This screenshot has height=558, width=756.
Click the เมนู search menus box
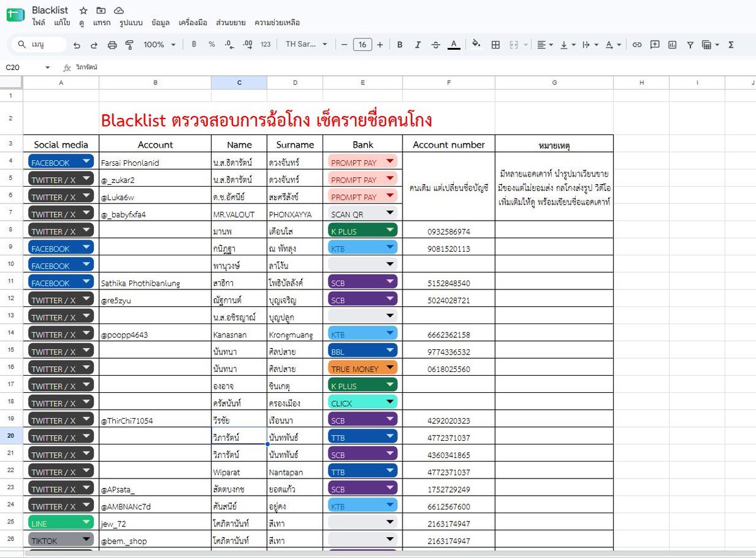[39, 45]
